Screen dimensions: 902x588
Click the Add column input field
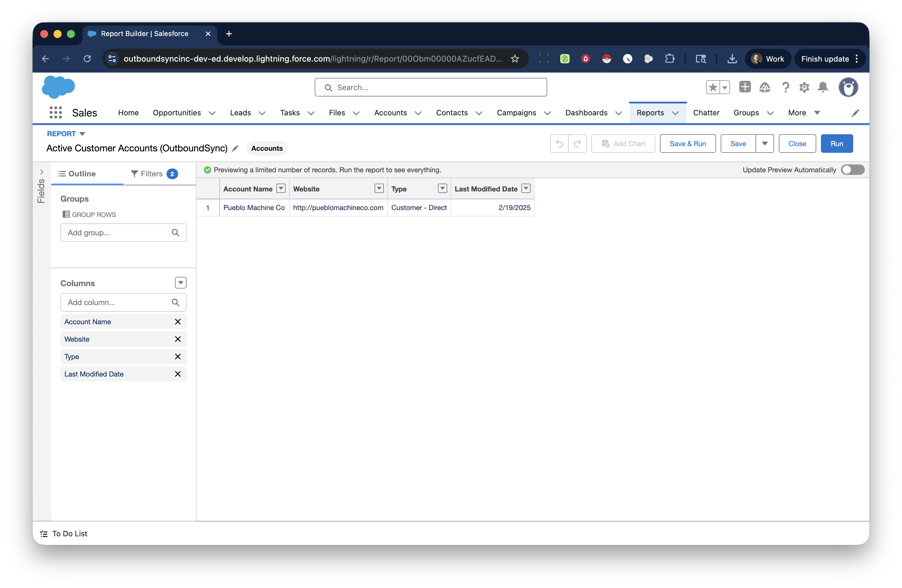tap(123, 302)
